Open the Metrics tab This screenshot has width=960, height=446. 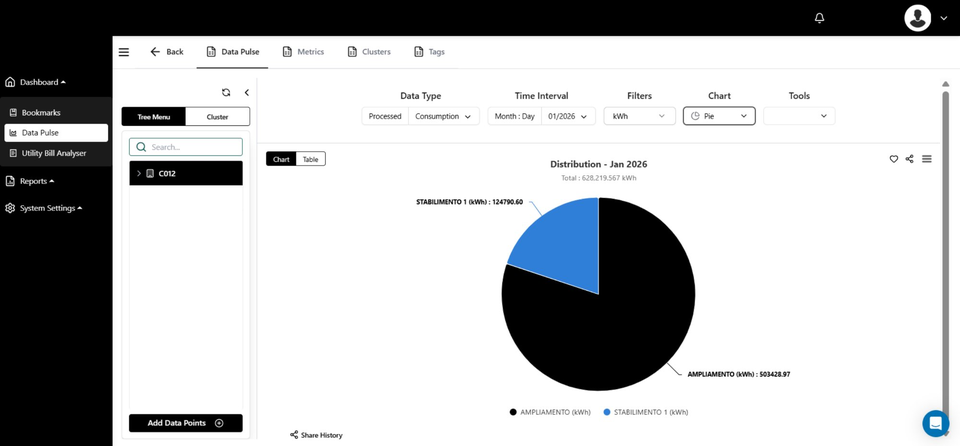pyautogui.click(x=304, y=52)
